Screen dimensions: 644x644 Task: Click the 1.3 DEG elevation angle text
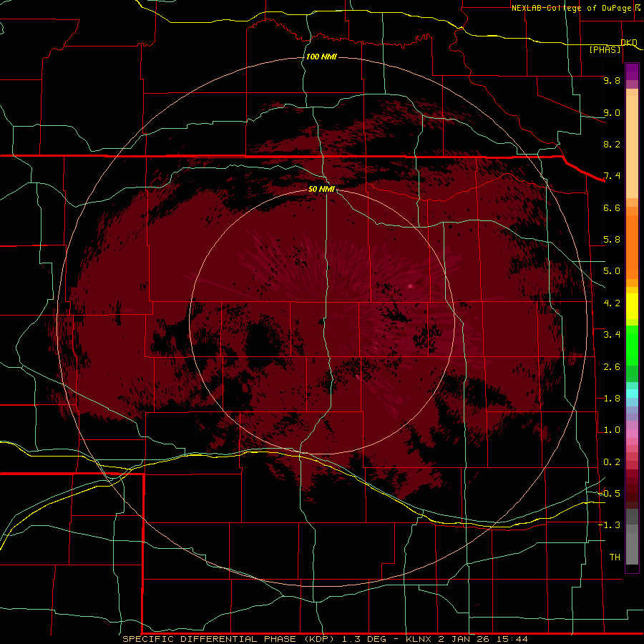click(364, 639)
